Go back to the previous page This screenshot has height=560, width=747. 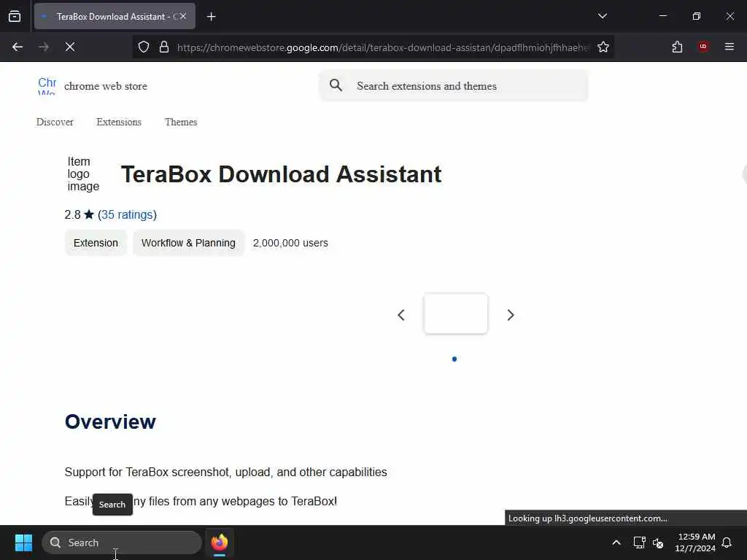click(18, 47)
